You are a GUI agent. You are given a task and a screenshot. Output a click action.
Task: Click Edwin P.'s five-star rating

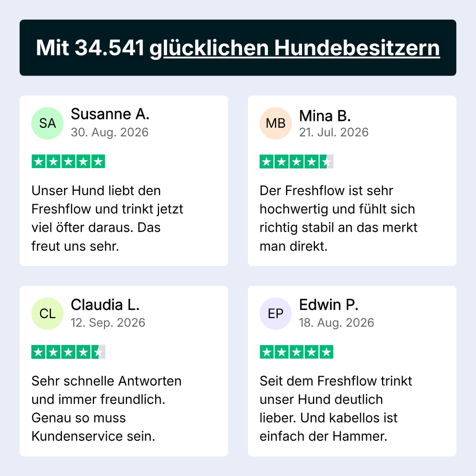(296, 352)
